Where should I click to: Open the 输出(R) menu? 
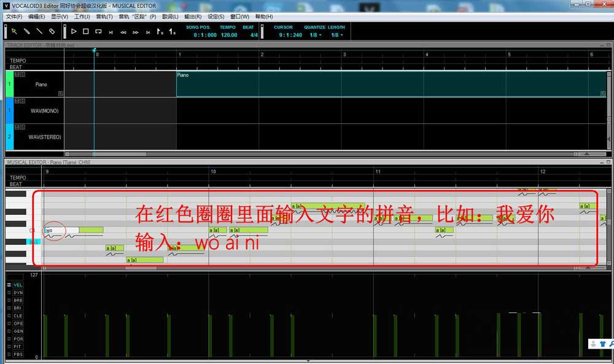pyautogui.click(x=193, y=17)
